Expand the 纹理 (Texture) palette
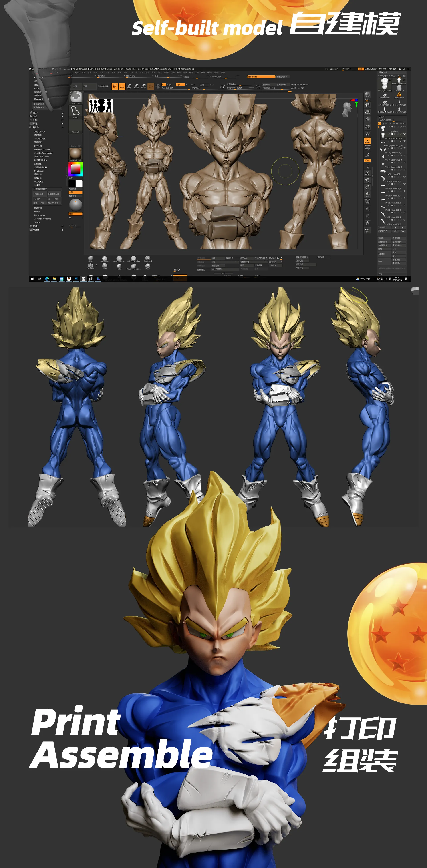 tap(35, 124)
